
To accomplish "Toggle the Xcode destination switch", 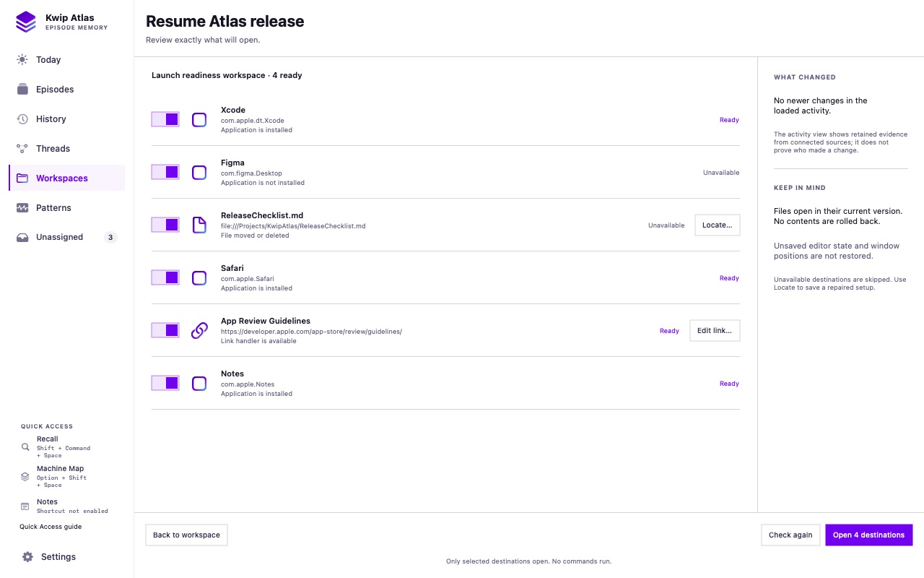I will pos(165,119).
